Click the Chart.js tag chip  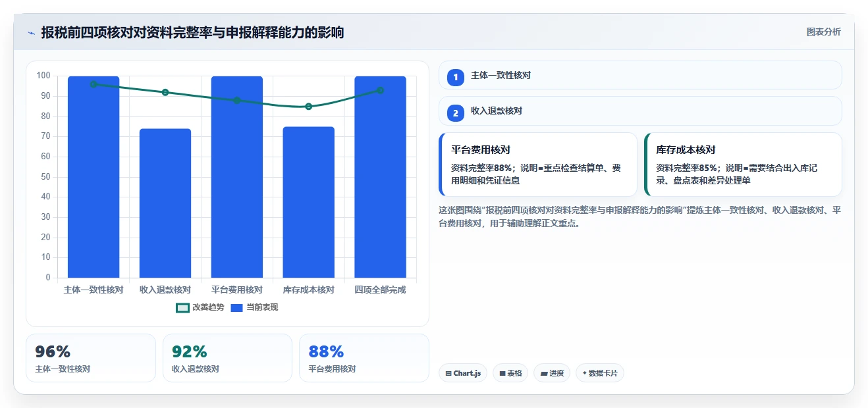[463, 373]
